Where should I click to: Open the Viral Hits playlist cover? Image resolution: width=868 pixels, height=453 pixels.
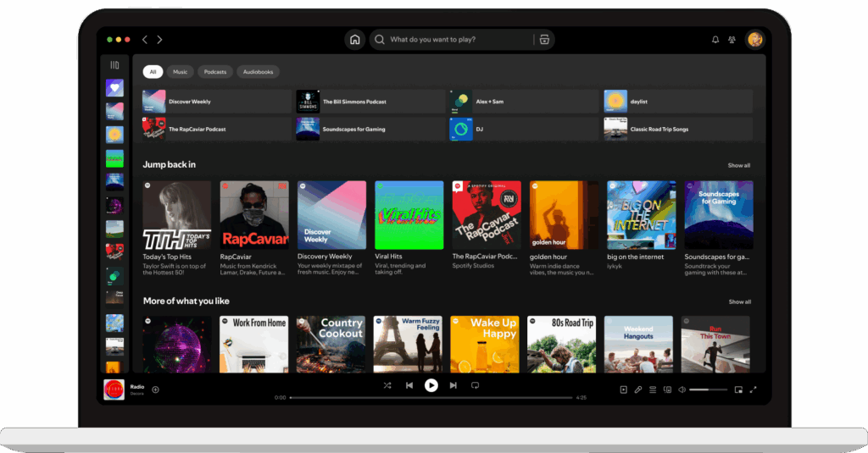tap(409, 214)
